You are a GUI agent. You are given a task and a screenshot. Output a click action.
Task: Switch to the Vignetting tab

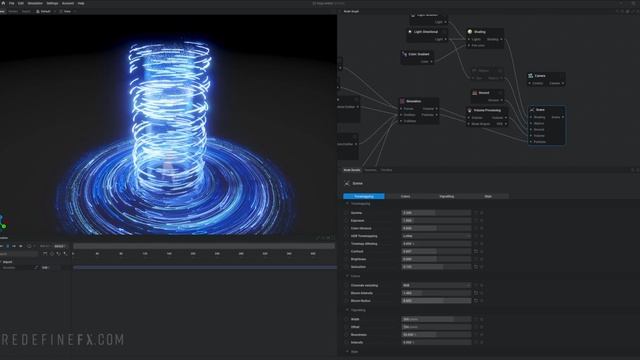pos(447,196)
